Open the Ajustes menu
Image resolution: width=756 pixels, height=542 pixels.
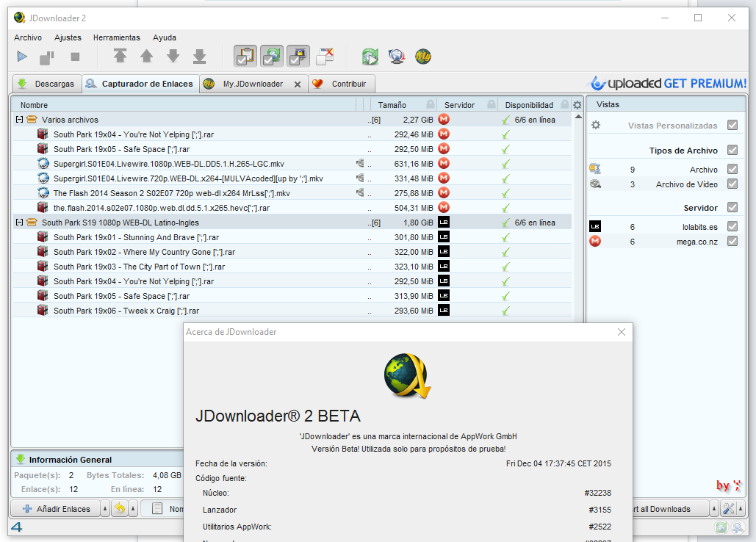68,37
